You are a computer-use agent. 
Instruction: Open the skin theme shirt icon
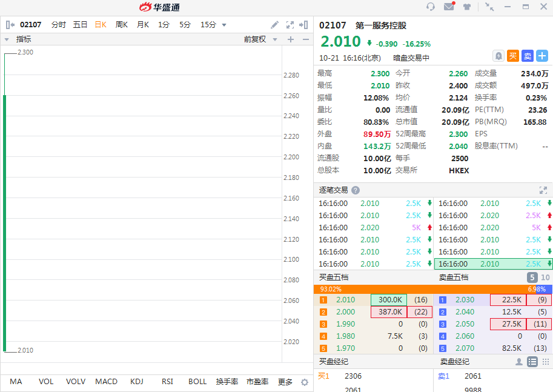coord(467,7)
